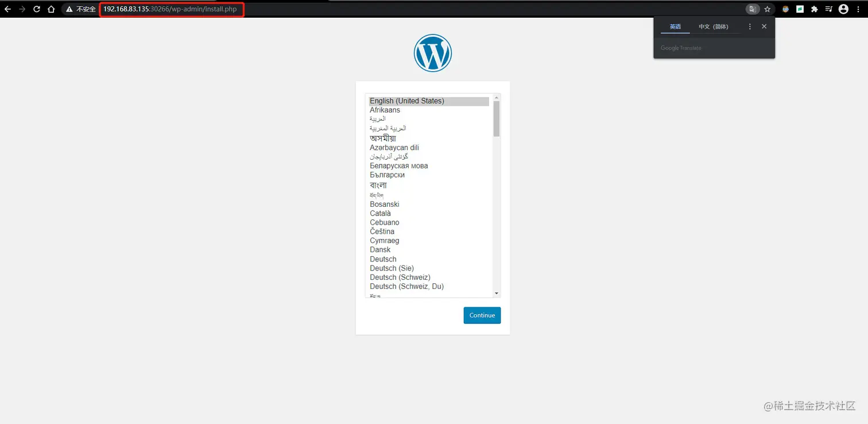
Task: Click the address bar URL field
Action: coord(171,9)
